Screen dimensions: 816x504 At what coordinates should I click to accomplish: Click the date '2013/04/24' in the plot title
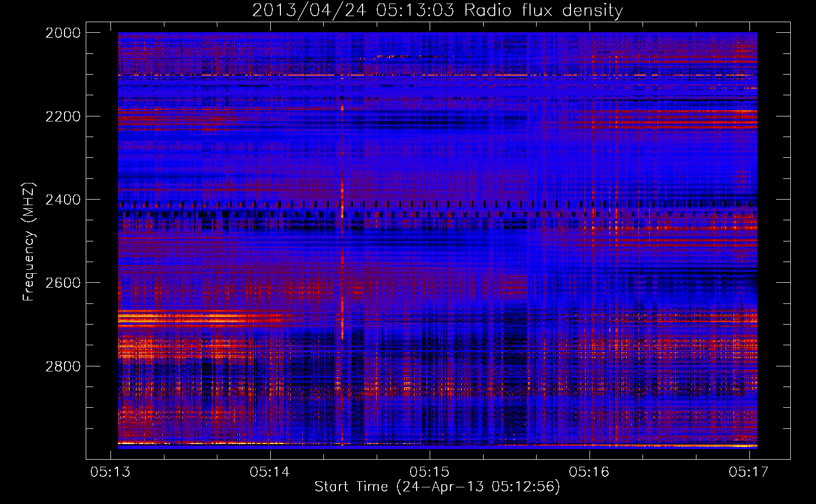click(309, 11)
